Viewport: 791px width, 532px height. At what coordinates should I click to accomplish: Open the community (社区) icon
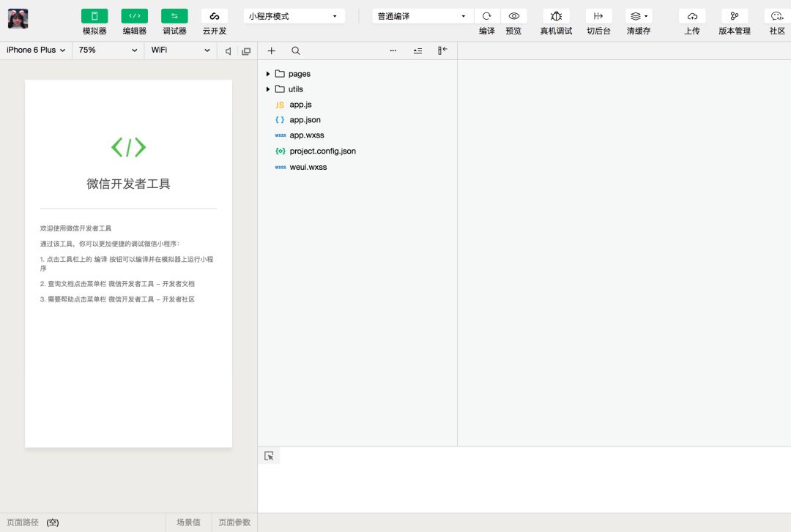tap(777, 16)
